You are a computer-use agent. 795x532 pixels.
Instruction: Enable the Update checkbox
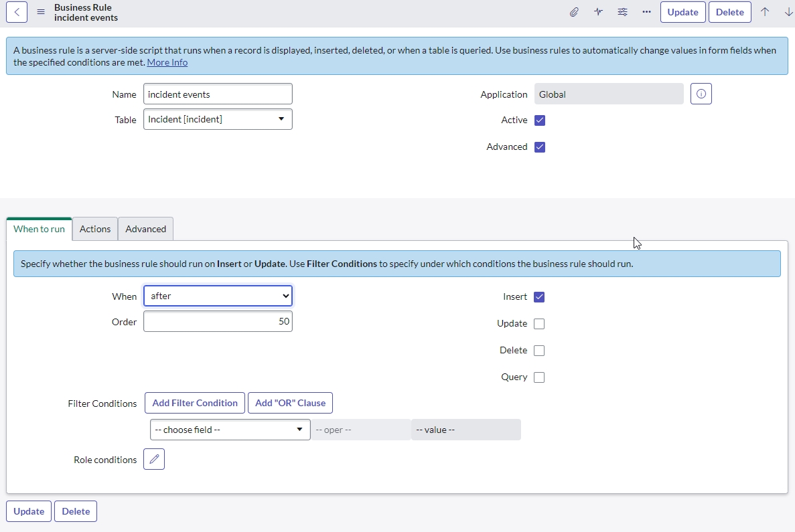pyautogui.click(x=539, y=324)
